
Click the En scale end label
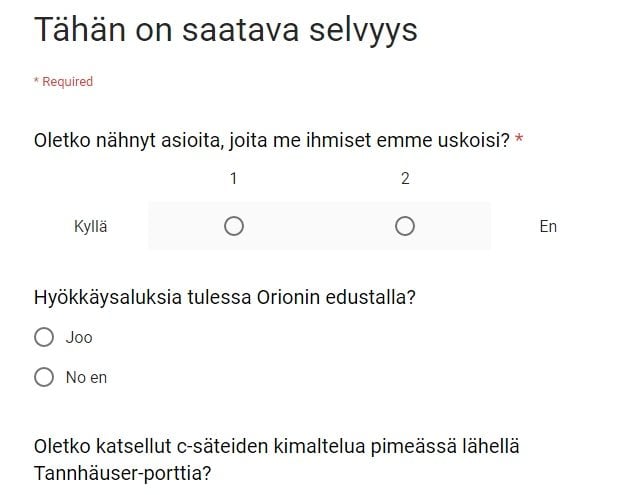point(548,226)
